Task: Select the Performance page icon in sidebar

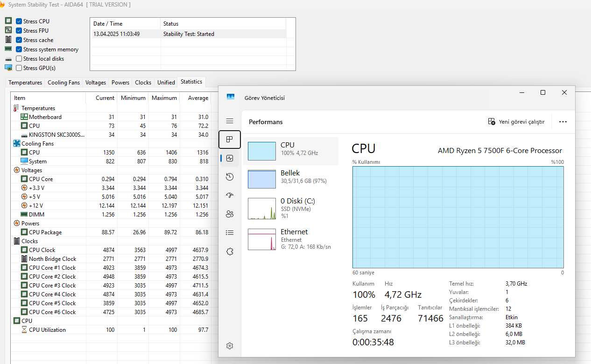Action: pos(230,158)
